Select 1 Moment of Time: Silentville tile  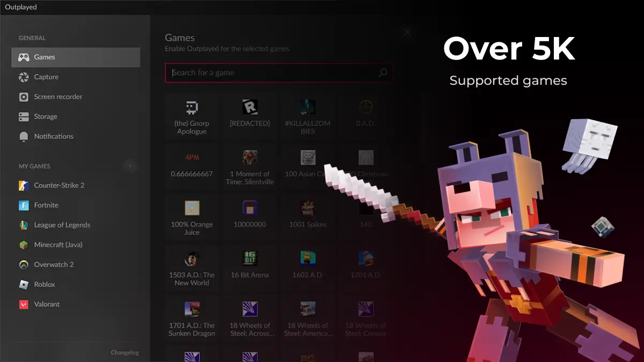250,167
